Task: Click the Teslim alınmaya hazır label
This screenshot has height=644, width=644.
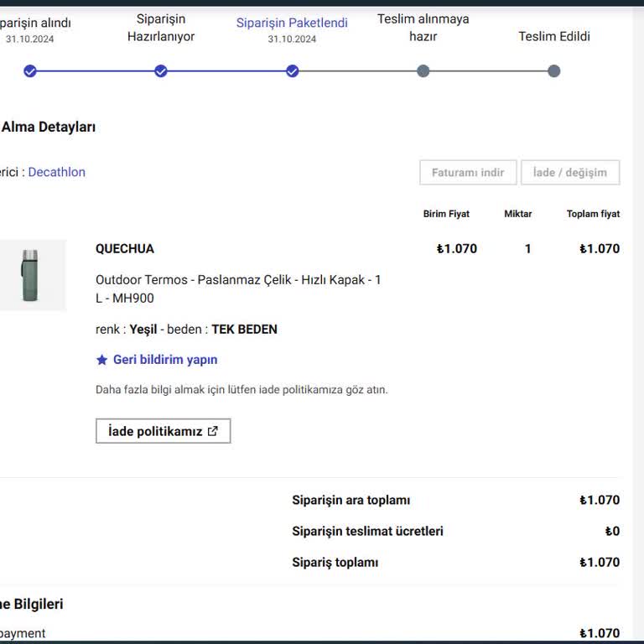Action: pyautogui.click(x=423, y=28)
